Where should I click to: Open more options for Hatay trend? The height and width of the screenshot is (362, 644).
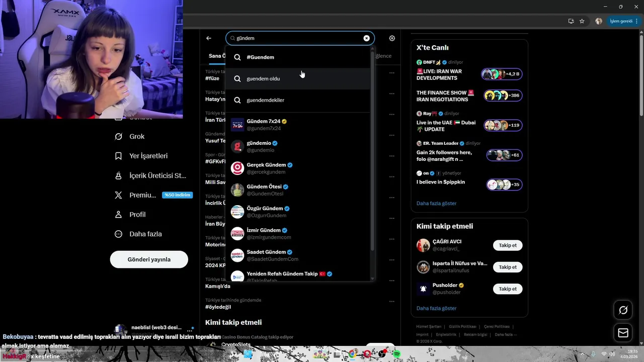coord(392,94)
